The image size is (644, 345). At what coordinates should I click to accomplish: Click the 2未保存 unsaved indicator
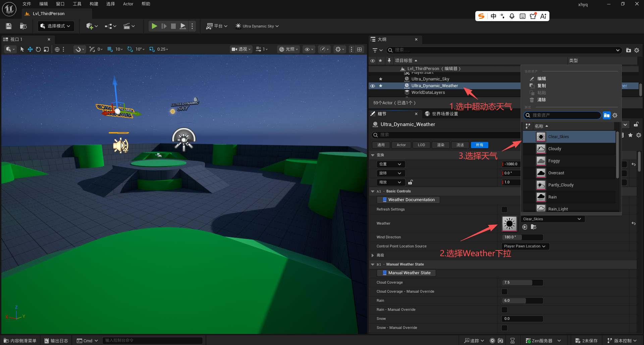587,341
